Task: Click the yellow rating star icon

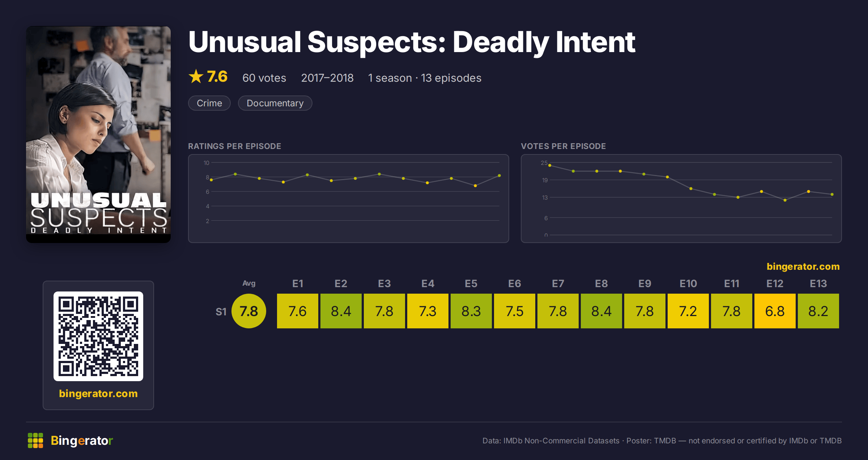Action: coord(196,76)
